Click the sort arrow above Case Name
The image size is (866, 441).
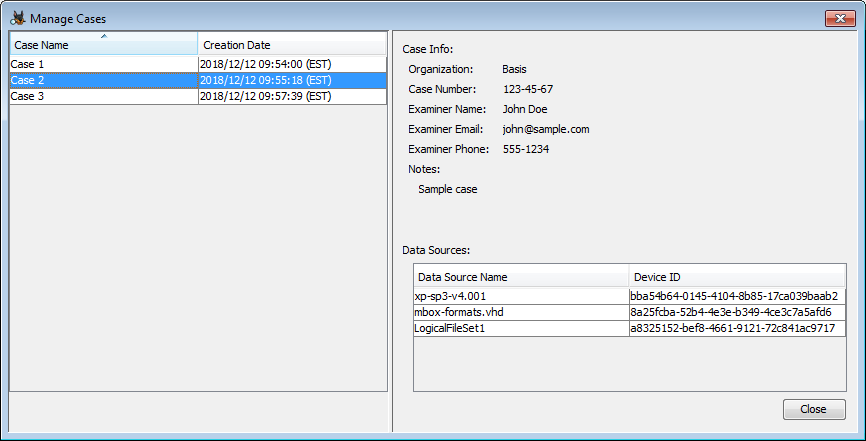tap(104, 37)
